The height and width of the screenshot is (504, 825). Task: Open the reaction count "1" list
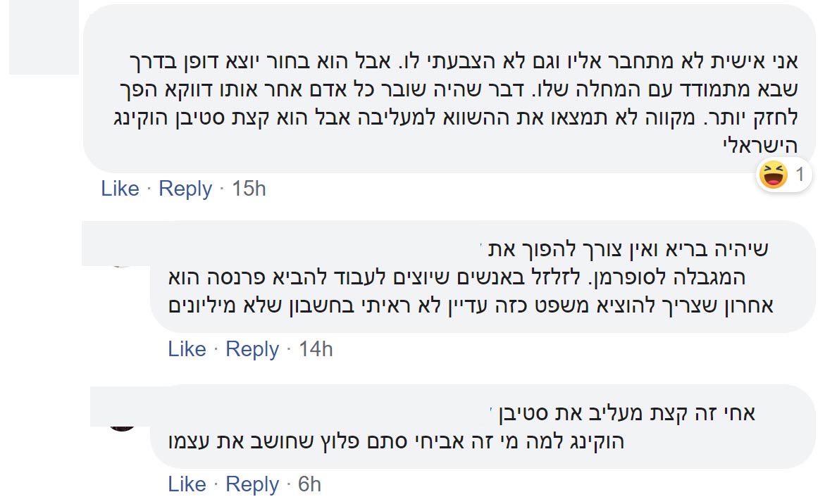[x=800, y=175]
